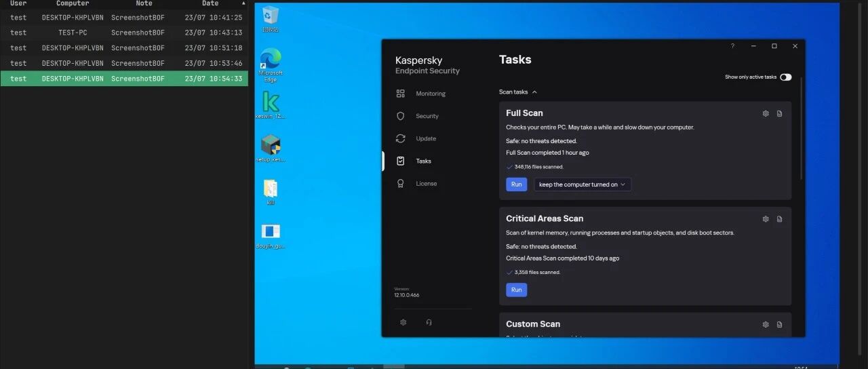Open Critical Areas Scan settings gear
Viewport: 868px width, 369px height.
(766, 219)
